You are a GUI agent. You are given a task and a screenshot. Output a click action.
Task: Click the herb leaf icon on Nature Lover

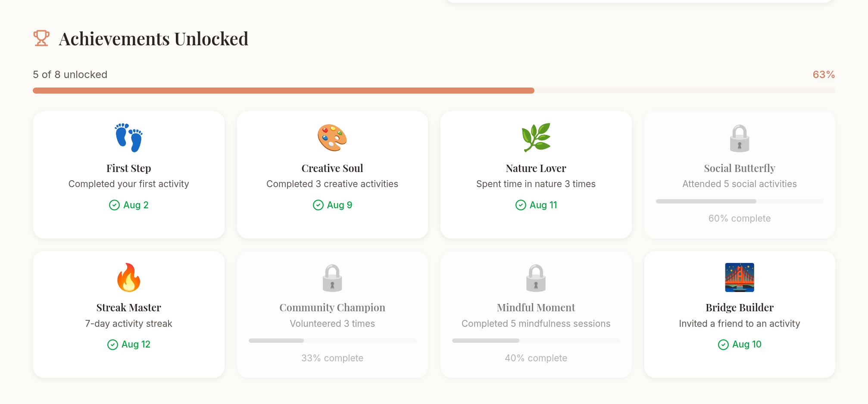[x=536, y=138]
